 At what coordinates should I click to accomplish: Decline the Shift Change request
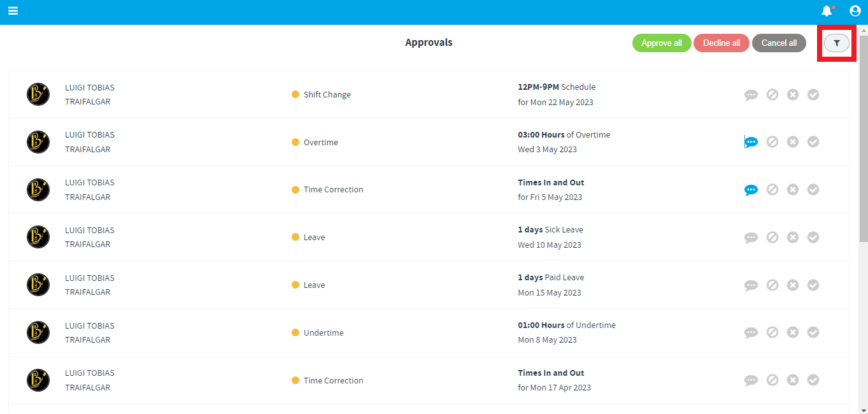point(793,94)
